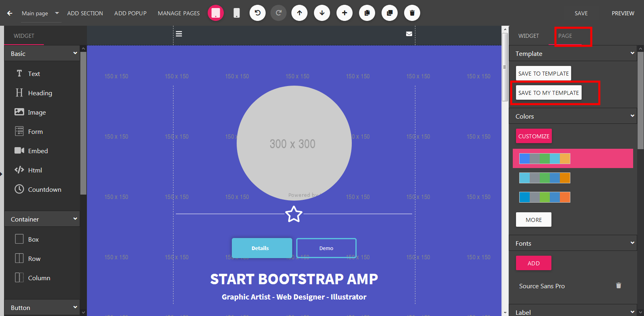The height and width of the screenshot is (316, 644).
Task: Select the third color palette row
Action: click(x=545, y=197)
